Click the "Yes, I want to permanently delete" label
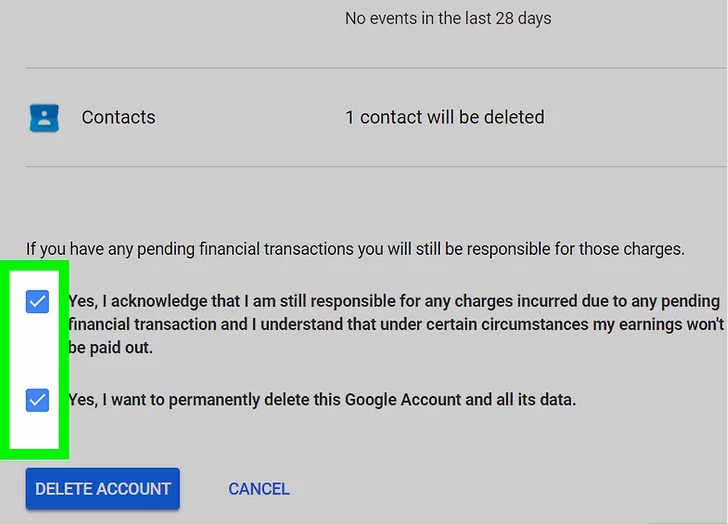The width and height of the screenshot is (728, 524). click(322, 400)
